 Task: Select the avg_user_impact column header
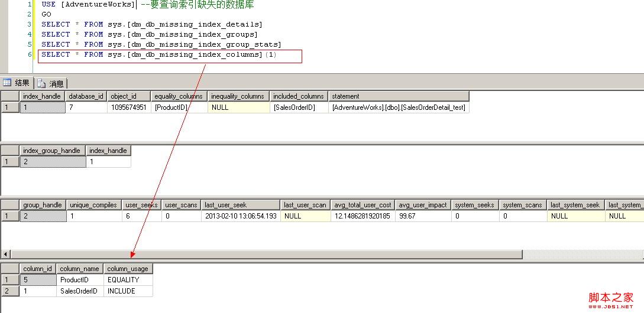coord(423,205)
